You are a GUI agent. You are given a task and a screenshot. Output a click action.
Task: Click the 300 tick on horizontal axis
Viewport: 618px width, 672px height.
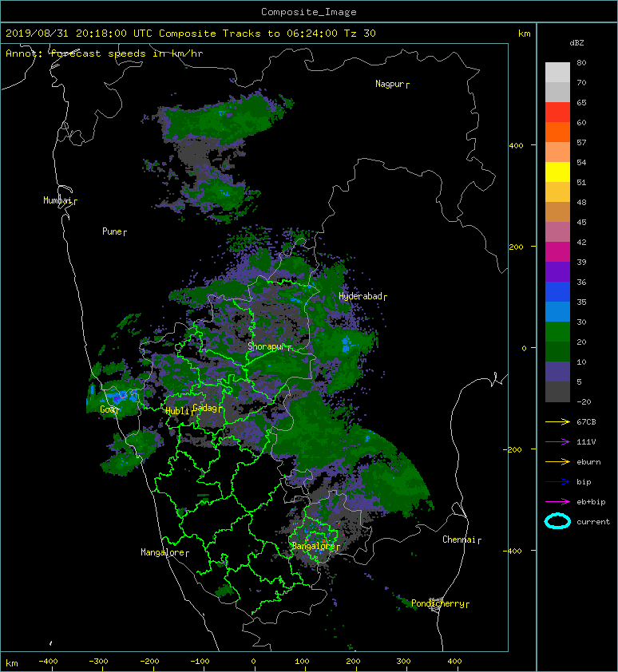403,662
